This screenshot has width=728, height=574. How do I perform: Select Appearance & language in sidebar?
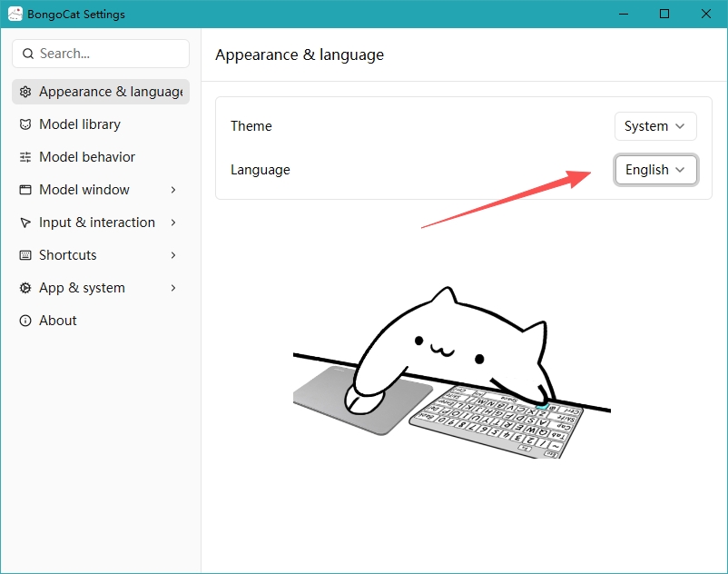coord(101,92)
